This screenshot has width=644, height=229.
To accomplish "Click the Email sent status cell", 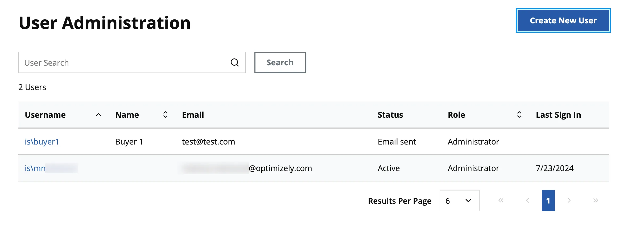I will coord(397,142).
